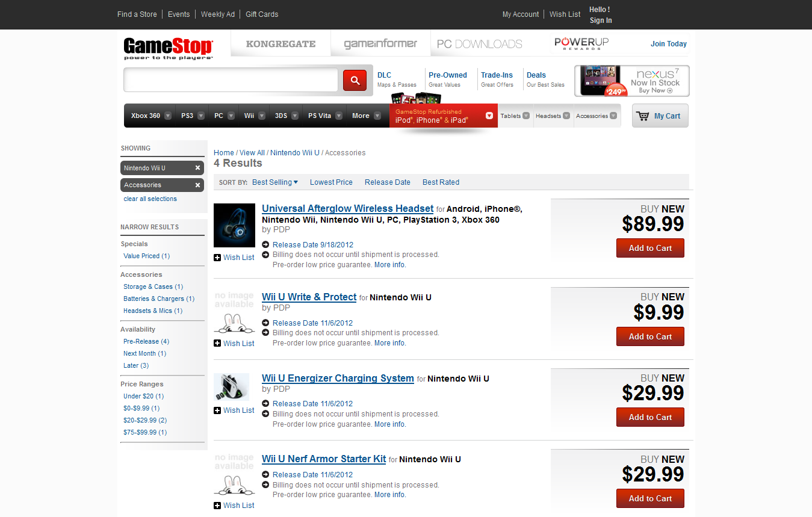Image resolution: width=812 pixels, height=517 pixels.
Task: Expand the Xbox 360 dropdown menu
Action: (x=168, y=116)
